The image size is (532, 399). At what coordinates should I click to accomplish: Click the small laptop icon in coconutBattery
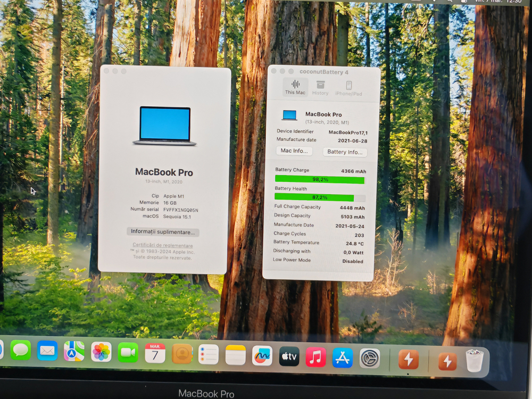tap(289, 115)
